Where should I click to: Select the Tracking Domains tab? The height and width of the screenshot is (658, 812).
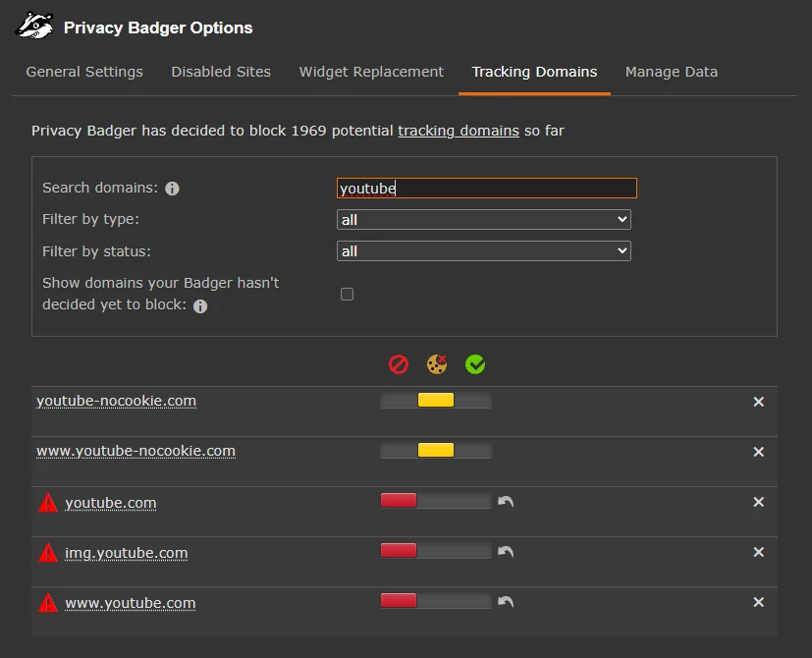(534, 72)
